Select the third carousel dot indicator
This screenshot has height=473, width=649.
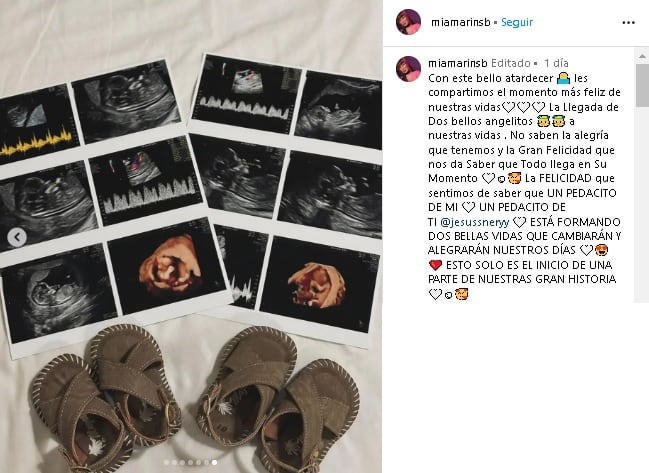click(x=182, y=463)
